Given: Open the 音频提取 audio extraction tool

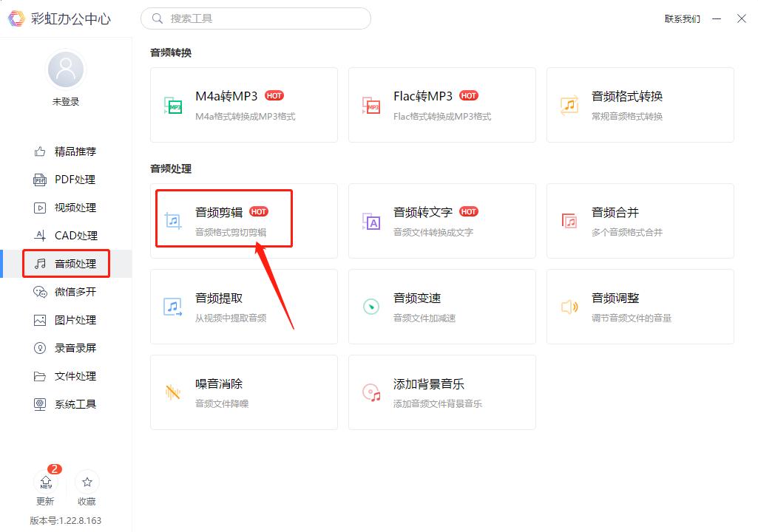Looking at the screenshot, I should (x=244, y=305).
